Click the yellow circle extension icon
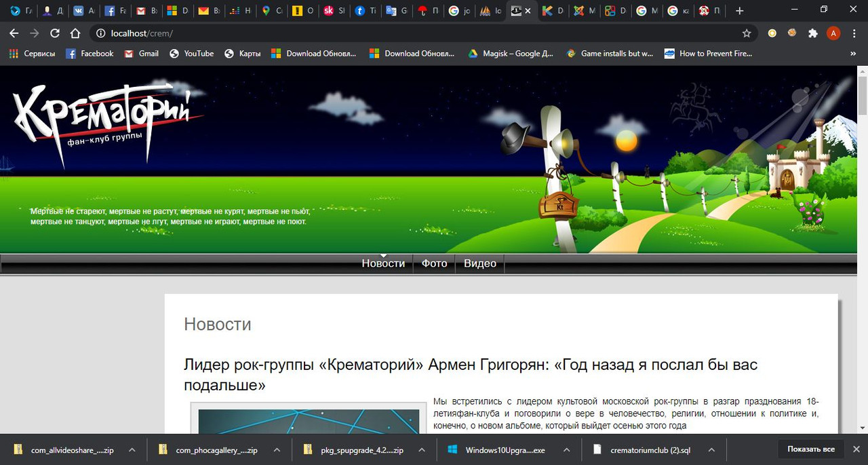The width and height of the screenshot is (868, 465). (772, 33)
